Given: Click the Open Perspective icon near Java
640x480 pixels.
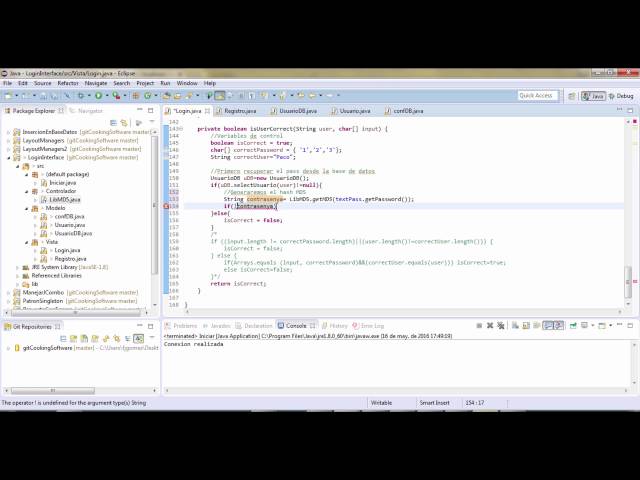Looking at the screenshot, I should coord(572,96).
